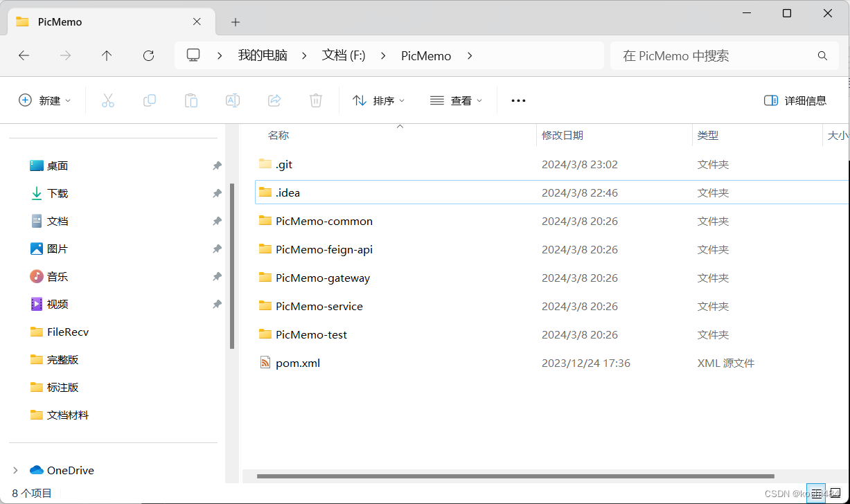Cut the selected item using toolbar scissors icon

click(x=108, y=100)
